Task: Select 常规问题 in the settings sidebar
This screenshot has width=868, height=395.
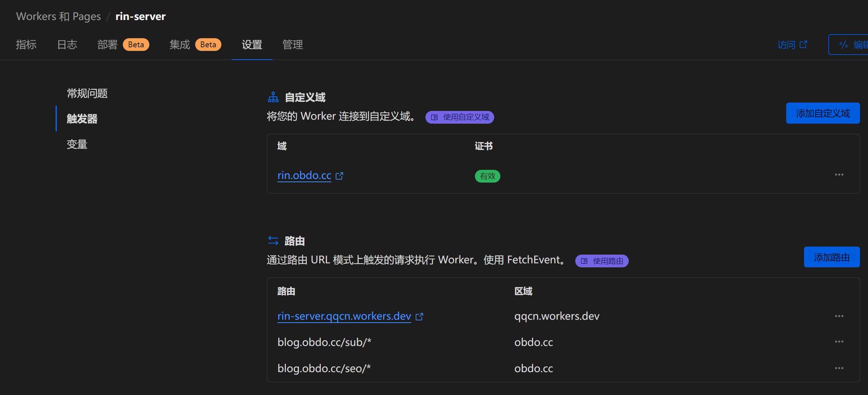Action: (x=87, y=93)
